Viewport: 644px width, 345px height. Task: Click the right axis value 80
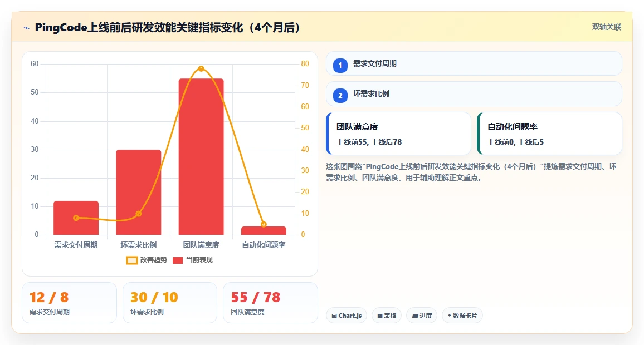coord(305,63)
